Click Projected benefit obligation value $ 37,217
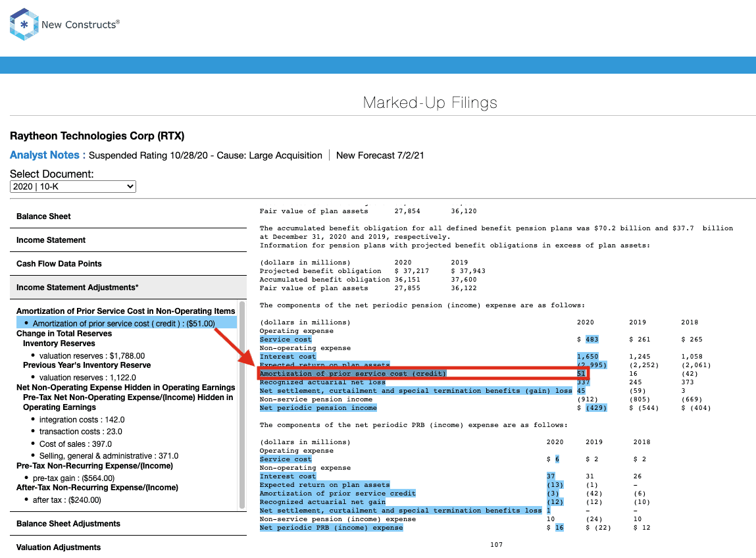The image size is (756, 558). point(412,271)
